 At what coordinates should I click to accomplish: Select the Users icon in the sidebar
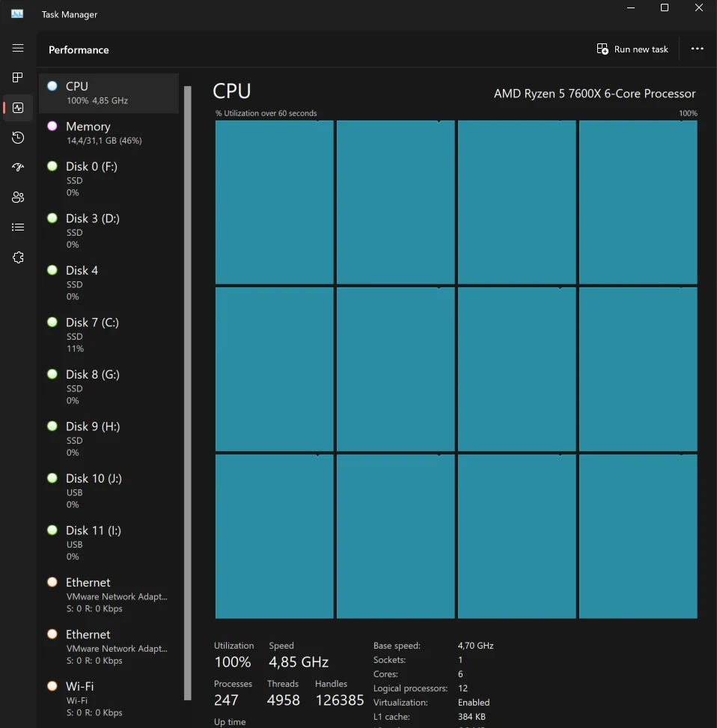tap(18, 198)
